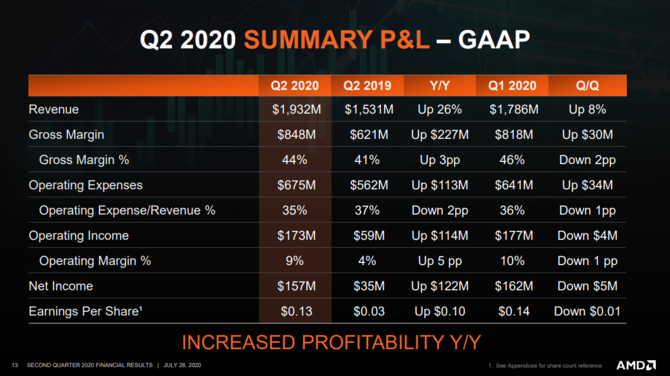Select the $59M operating income value
This screenshot has height=376, width=670.
pyautogui.click(x=369, y=236)
